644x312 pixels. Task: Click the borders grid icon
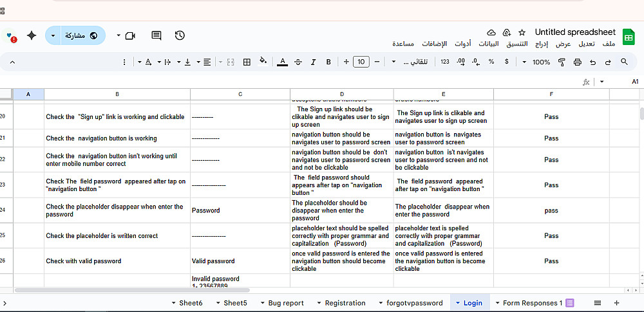click(247, 62)
